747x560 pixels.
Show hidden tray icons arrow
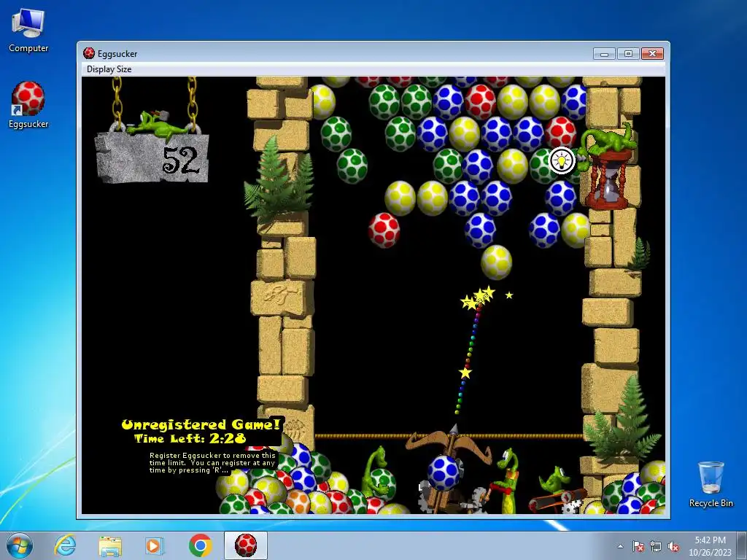point(620,546)
